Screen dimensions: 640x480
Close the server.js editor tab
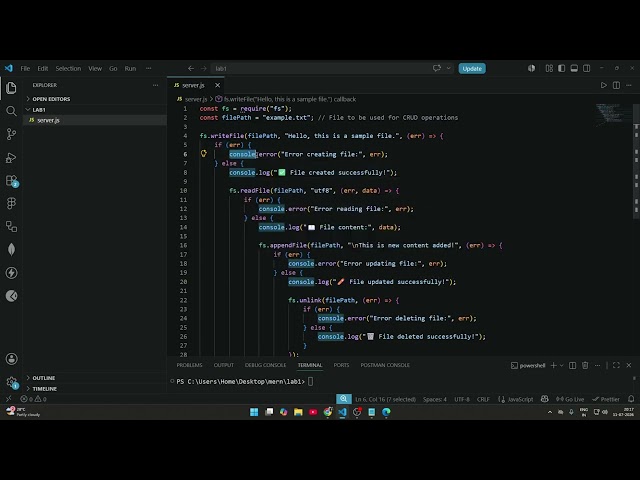[218, 85]
